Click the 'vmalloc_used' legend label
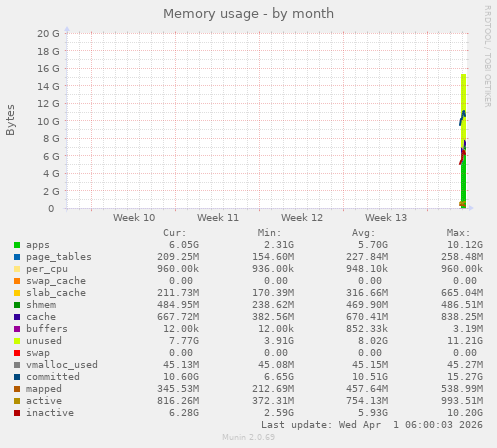The image size is (497, 448). tap(62, 365)
